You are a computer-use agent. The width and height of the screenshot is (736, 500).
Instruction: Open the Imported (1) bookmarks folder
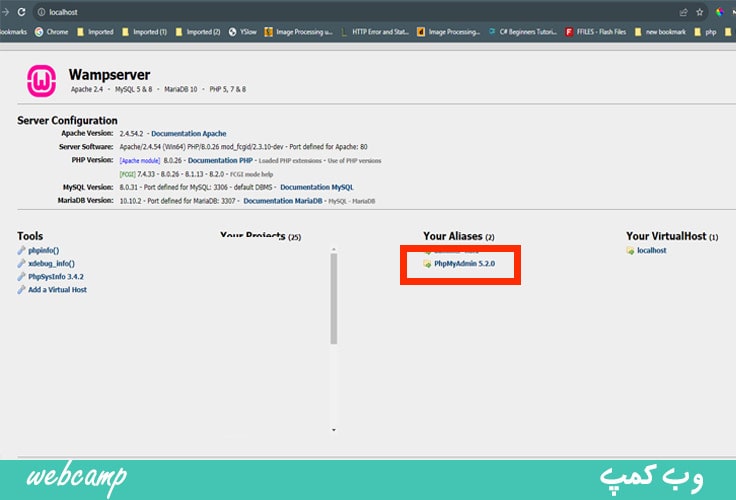point(144,32)
